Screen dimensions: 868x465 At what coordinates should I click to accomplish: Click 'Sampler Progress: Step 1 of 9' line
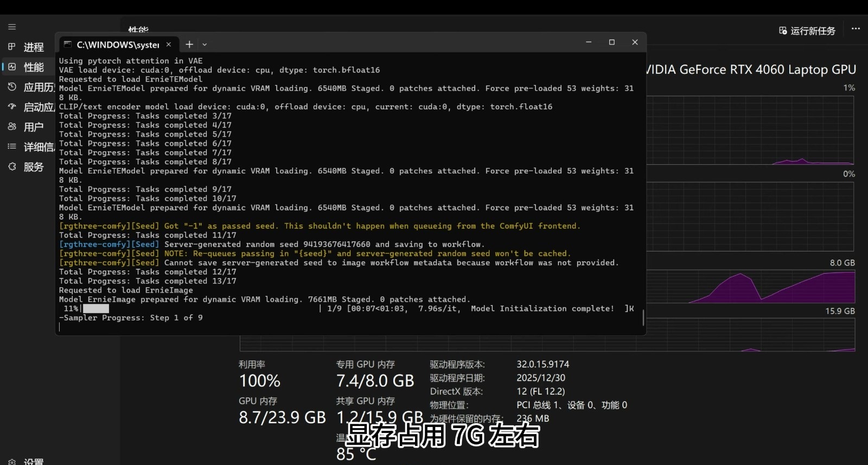click(x=131, y=318)
